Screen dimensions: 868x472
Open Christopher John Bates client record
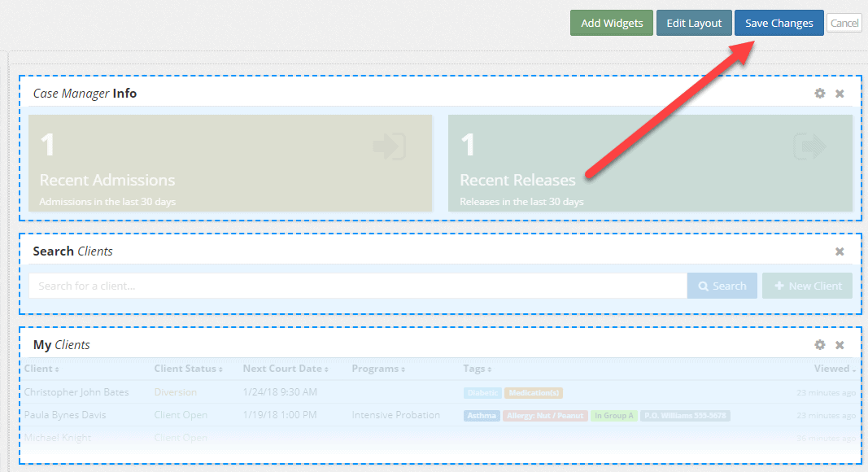pyautogui.click(x=76, y=392)
